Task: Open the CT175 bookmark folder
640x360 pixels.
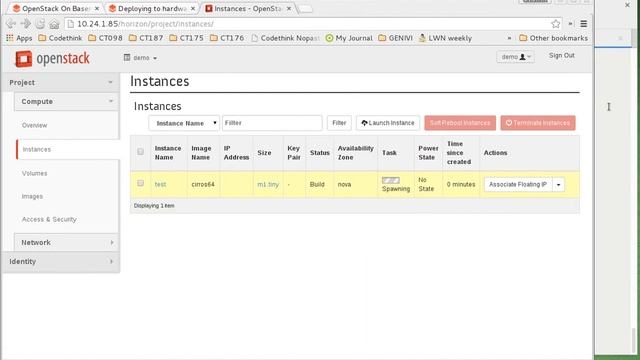Action: pyautogui.click(x=187, y=38)
